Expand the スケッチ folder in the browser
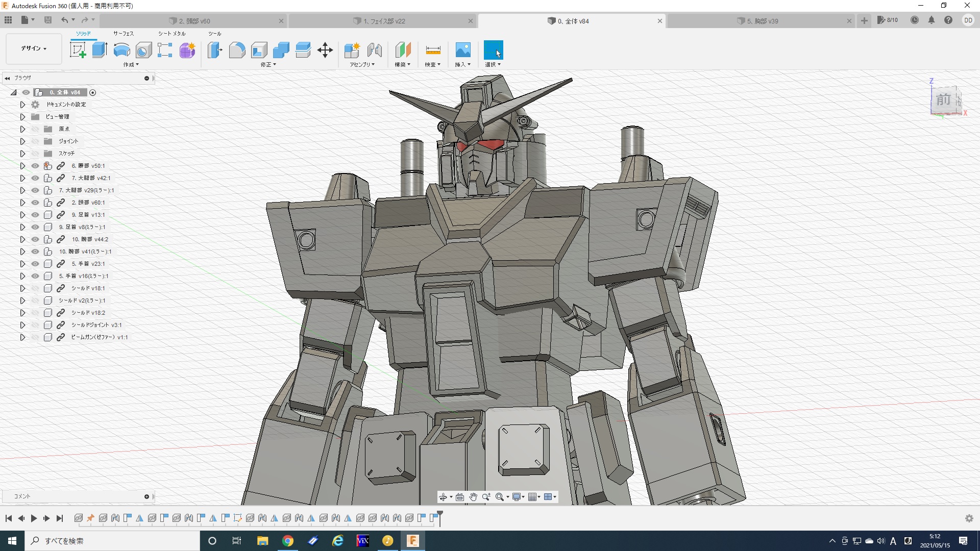The width and height of the screenshot is (980, 551). (22, 154)
